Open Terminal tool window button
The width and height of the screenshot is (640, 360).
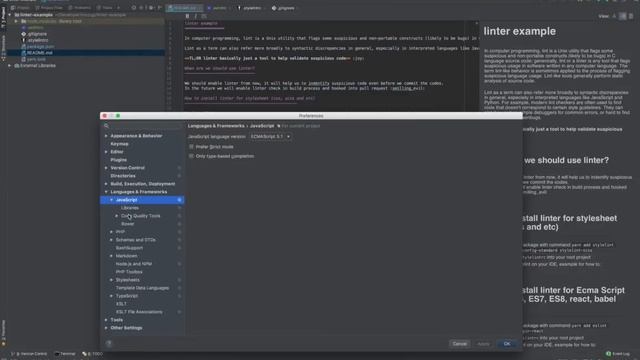click(65, 354)
